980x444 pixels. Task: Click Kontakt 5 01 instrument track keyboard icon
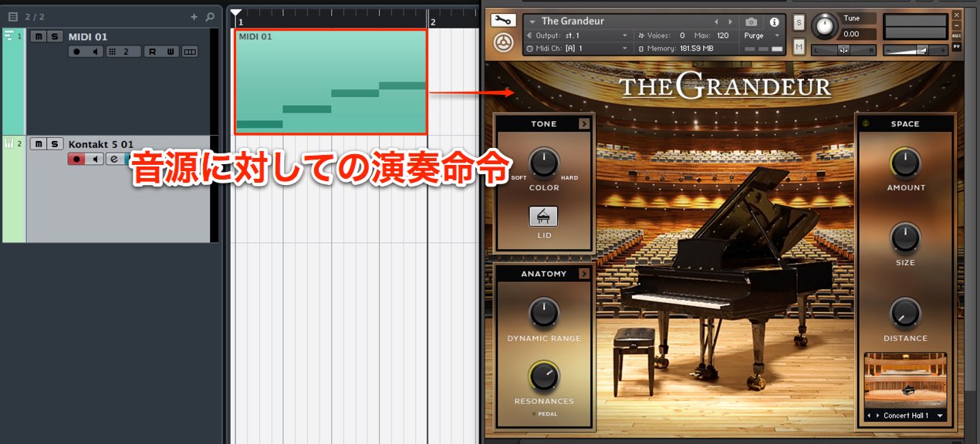click(9, 143)
